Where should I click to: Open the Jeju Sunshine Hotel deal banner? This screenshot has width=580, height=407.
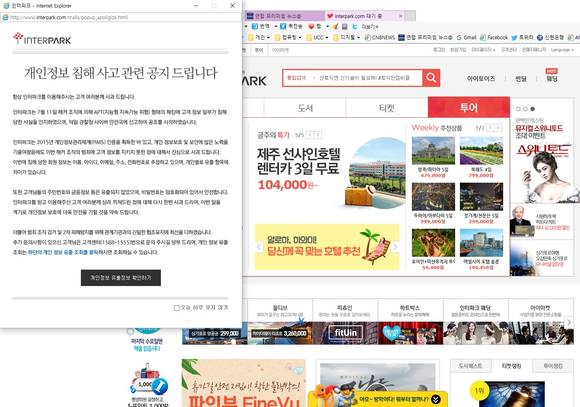[x=331, y=172]
